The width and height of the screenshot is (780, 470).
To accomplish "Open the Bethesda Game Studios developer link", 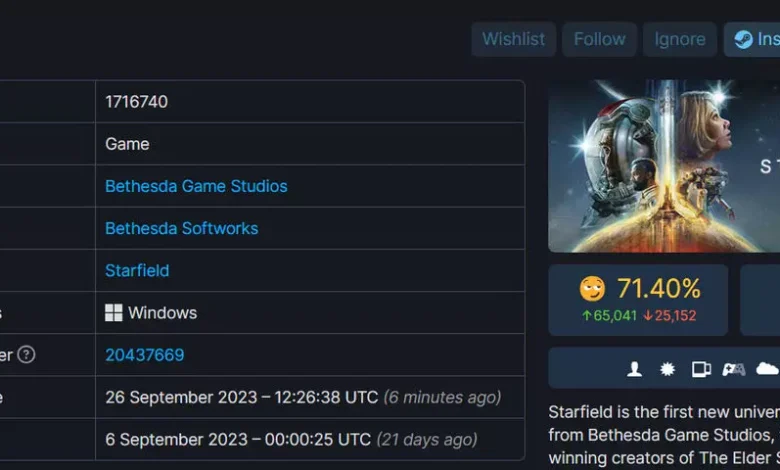I will [196, 186].
